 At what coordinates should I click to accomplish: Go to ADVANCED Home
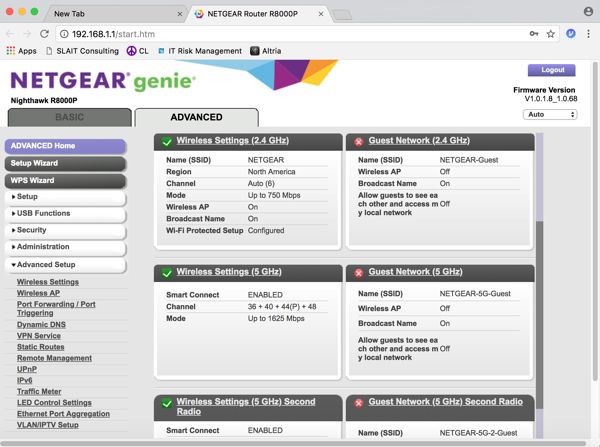[x=65, y=146]
